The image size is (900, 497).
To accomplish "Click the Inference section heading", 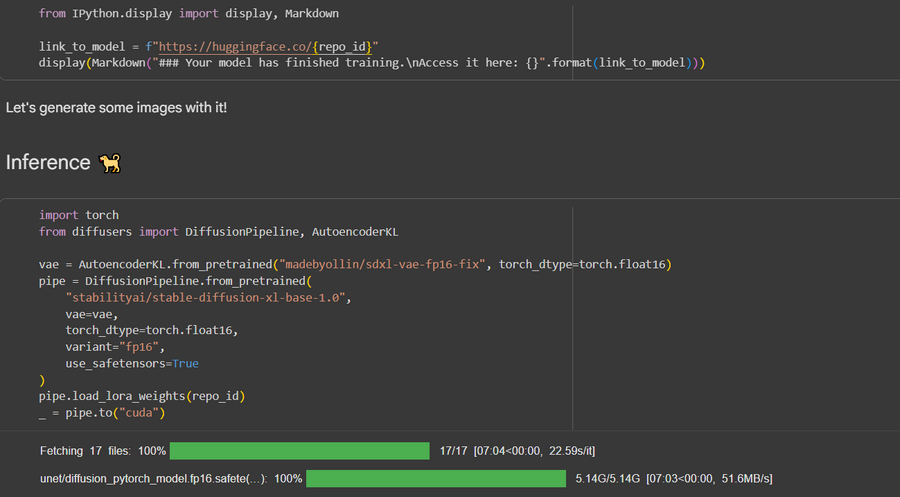I will point(49,162).
